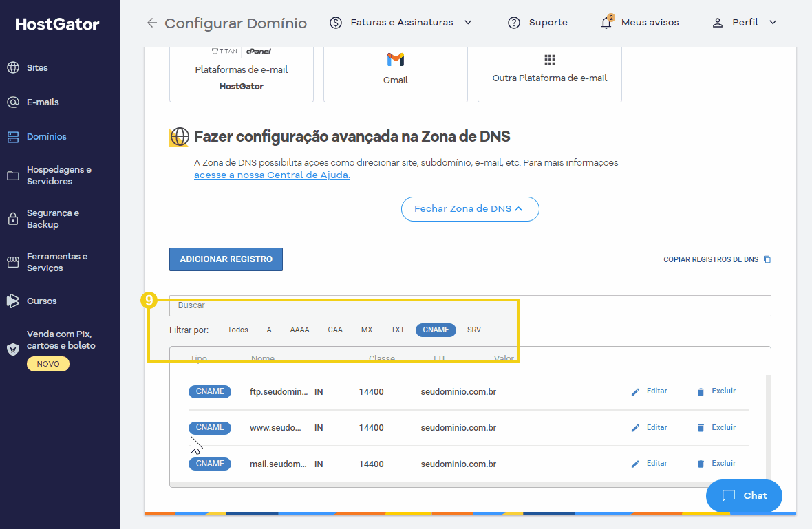Open acesse a nossa Central de Ajuda link

point(272,175)
